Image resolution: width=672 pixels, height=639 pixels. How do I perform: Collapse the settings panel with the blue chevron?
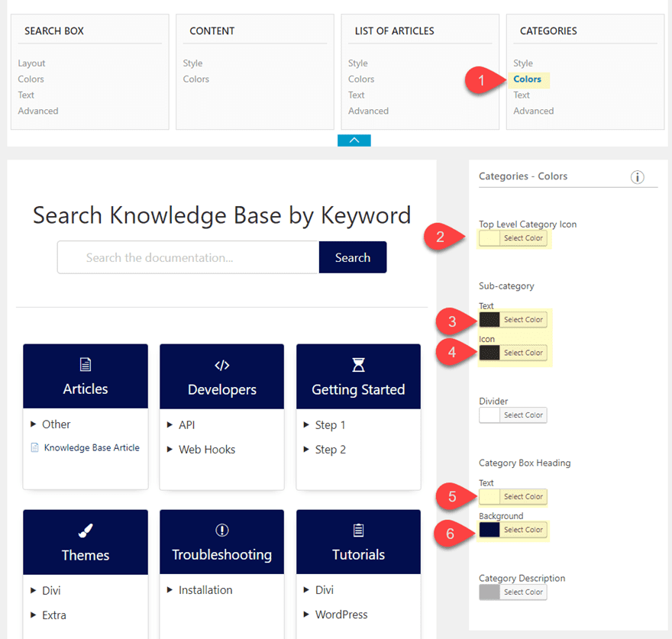pos(354,140)
